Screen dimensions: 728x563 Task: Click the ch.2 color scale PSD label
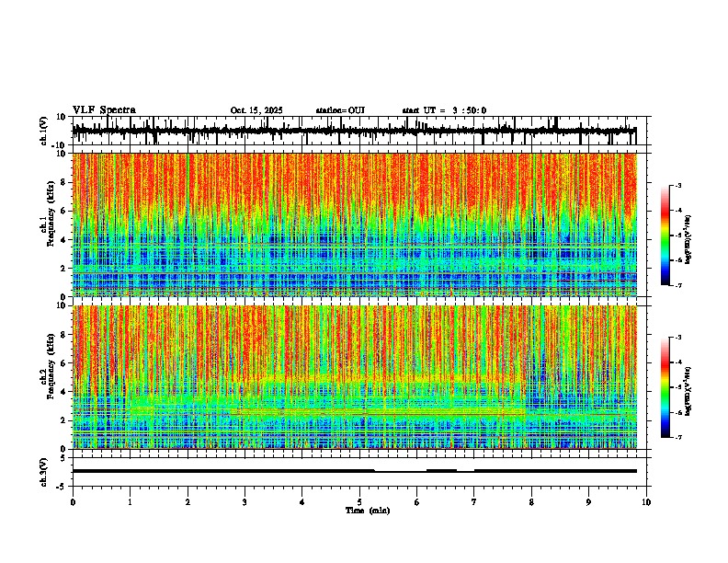[688, 391]
